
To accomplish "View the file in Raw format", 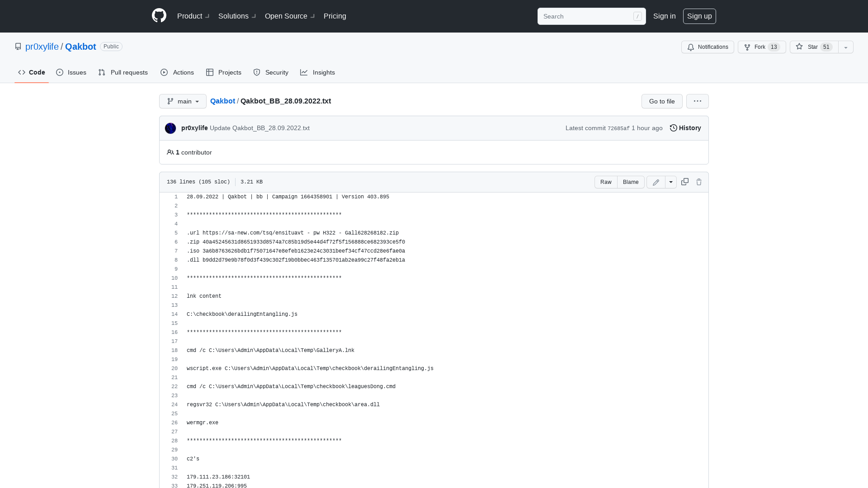I will click(606, 182).
